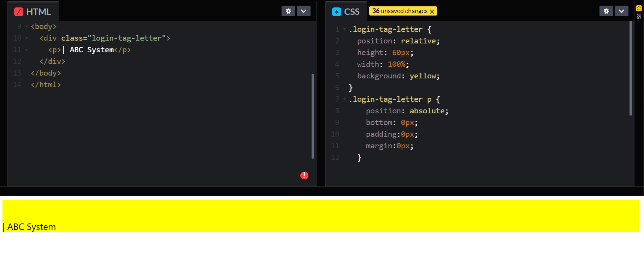The width and height of the screenshot is (644, 262).
Task: Click the '.login-tag-letter p {' selector line
Action: (394, 99)
